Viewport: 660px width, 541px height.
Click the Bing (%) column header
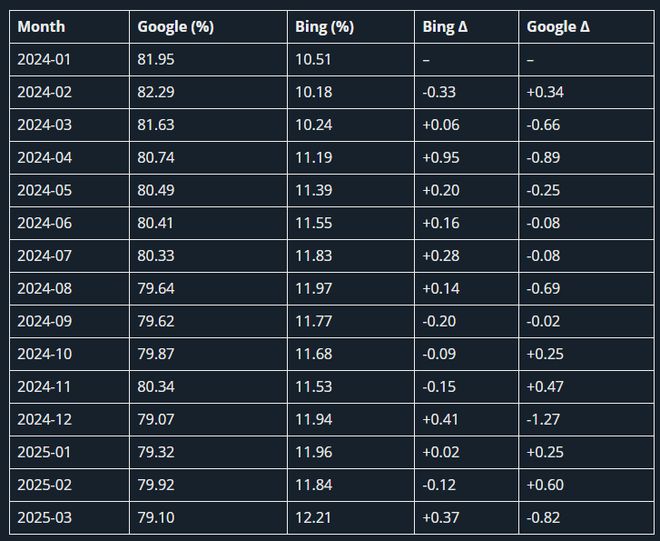point(351,27)
